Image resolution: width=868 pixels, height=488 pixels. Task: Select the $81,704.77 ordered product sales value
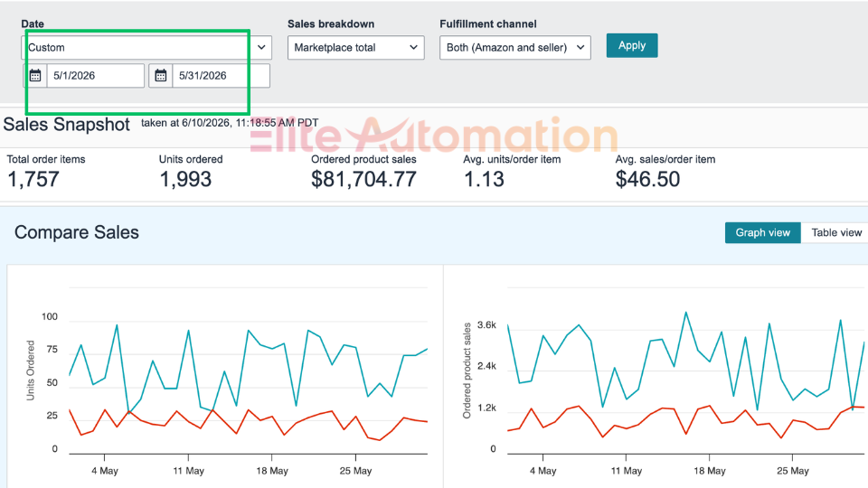pyautogui.click(x=363, y=179)
